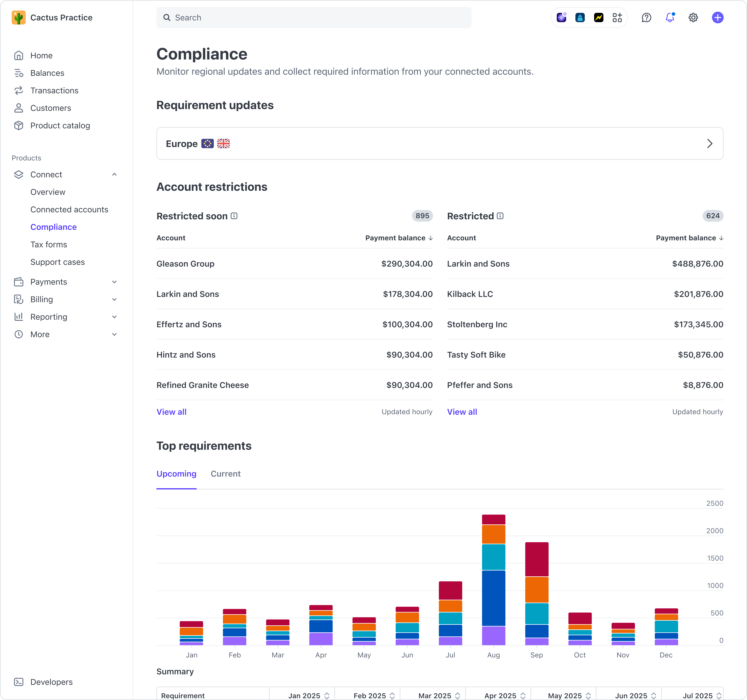Image resolution: width=747 pixels, height=700 pixels.
Task: Open the Settings gear icon
Action: 693,17
